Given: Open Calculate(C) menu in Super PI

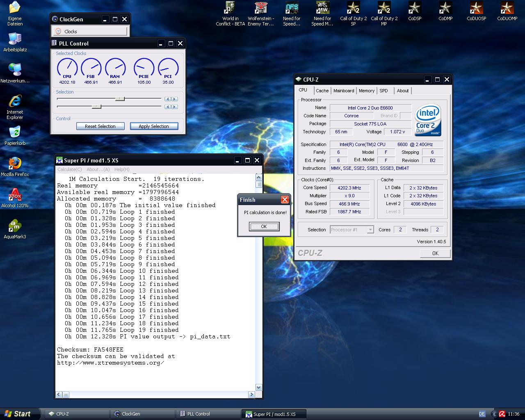Looking at the screenshot, I should click(x=69, y=169).
